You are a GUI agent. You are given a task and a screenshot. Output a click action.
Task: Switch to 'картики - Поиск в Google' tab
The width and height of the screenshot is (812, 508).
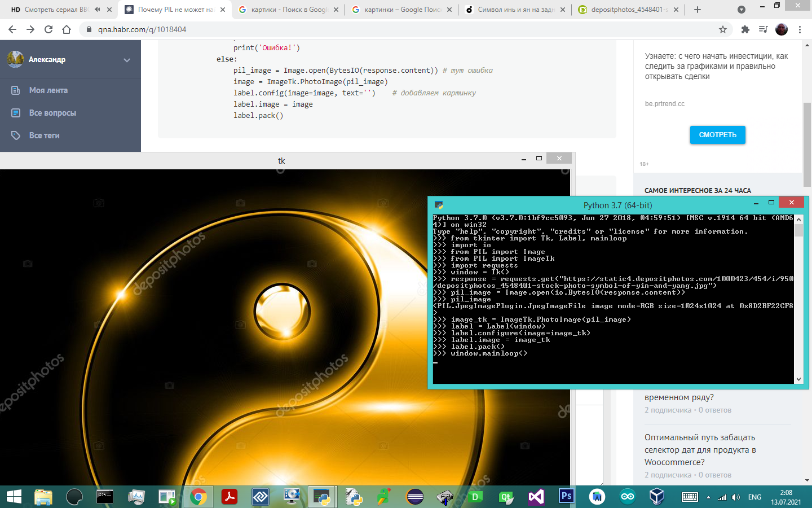pyautogui.click(x=288, y=10)
